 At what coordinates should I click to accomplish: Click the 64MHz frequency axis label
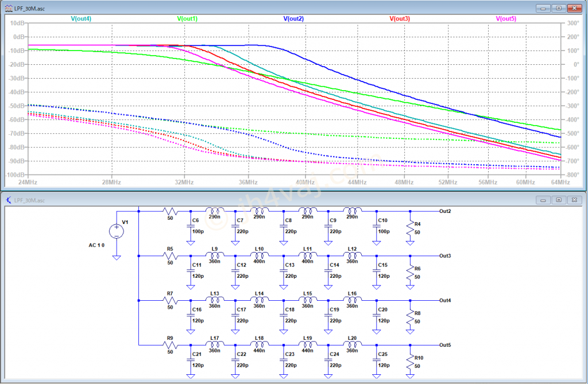tap(560, 182)
